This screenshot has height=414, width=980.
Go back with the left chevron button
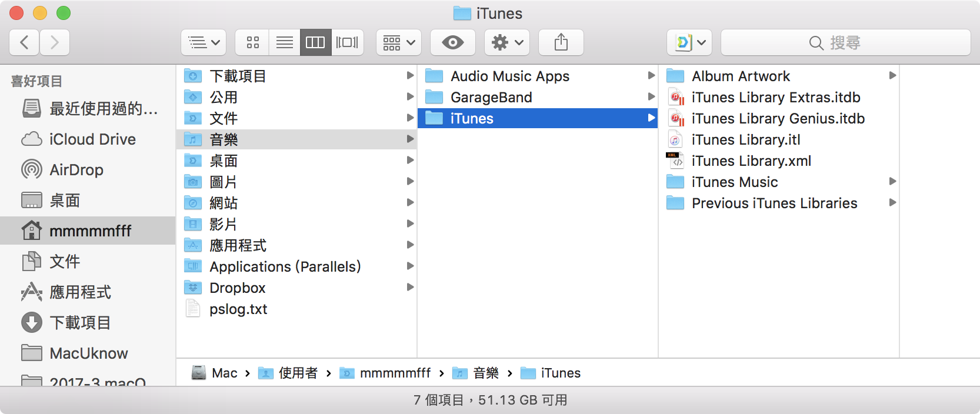coord(25,42)
